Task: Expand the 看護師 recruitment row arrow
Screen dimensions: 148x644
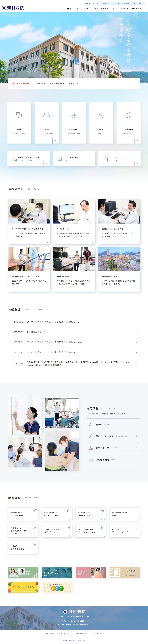Action: click(137, 425)
